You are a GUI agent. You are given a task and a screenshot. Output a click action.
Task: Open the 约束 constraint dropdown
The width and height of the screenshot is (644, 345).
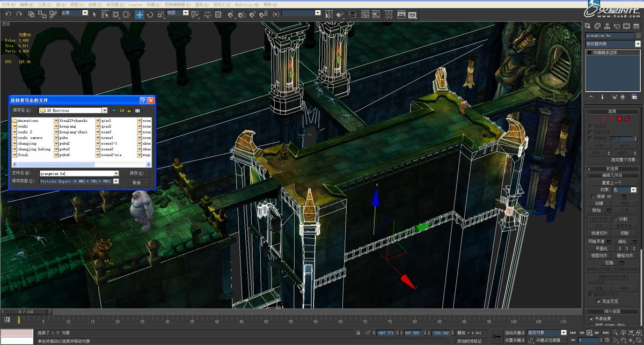click(625, 190)
